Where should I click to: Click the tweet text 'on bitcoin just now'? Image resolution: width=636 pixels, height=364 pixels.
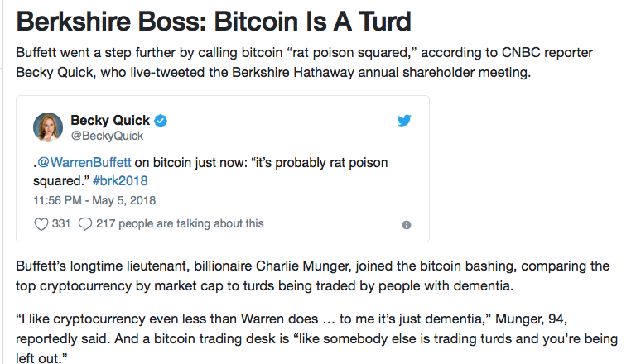tap(190, 162)
